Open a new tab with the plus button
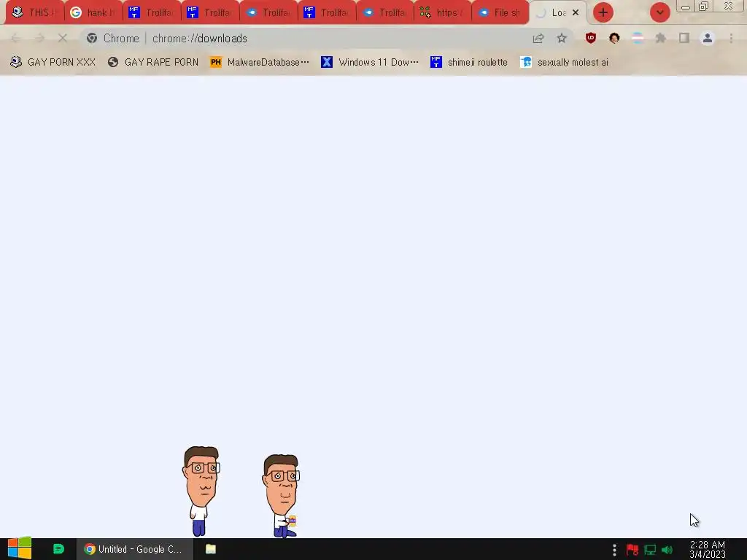This screenshot has height=560, width=747. [x=603, y=12]
